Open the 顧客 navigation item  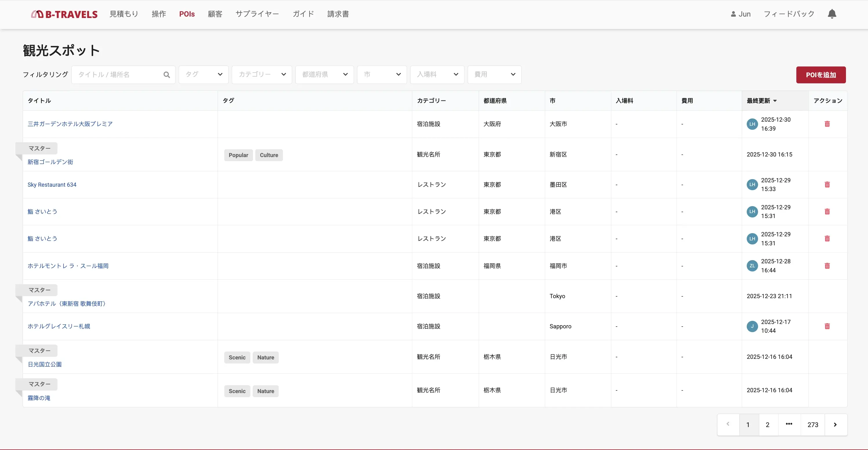[x=215, y=14]
